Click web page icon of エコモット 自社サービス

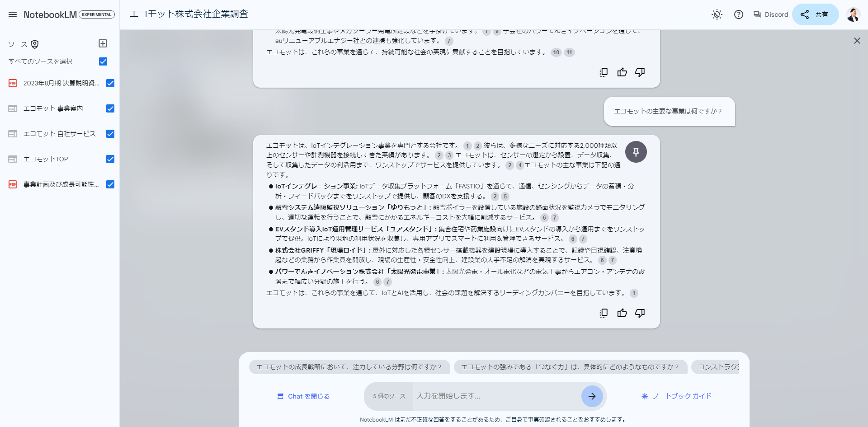tap(13, 134)
